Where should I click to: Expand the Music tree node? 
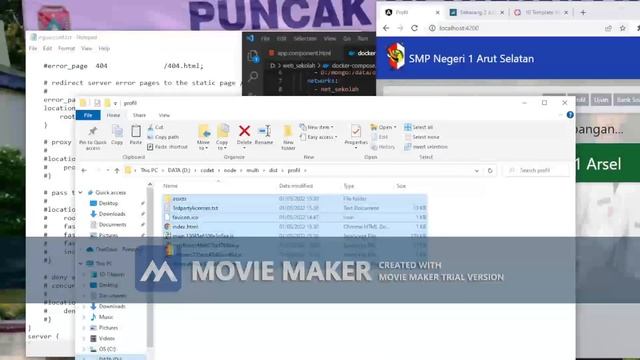point(84,317)
